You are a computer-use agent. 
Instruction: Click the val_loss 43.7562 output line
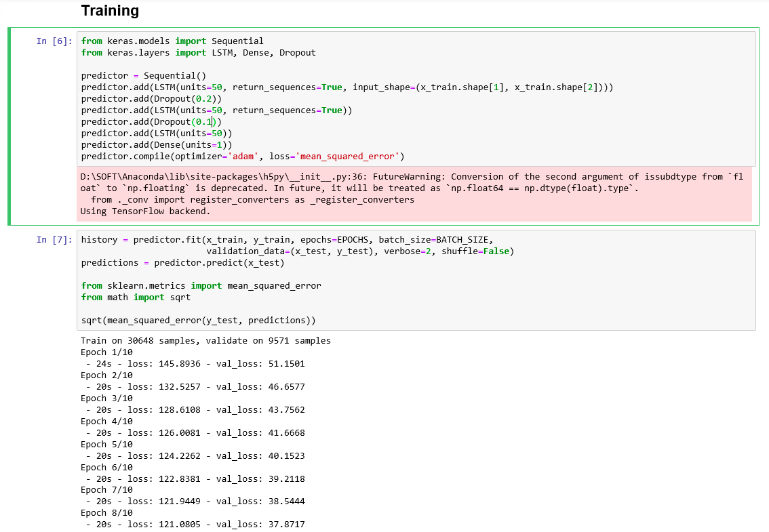(195, 410)
